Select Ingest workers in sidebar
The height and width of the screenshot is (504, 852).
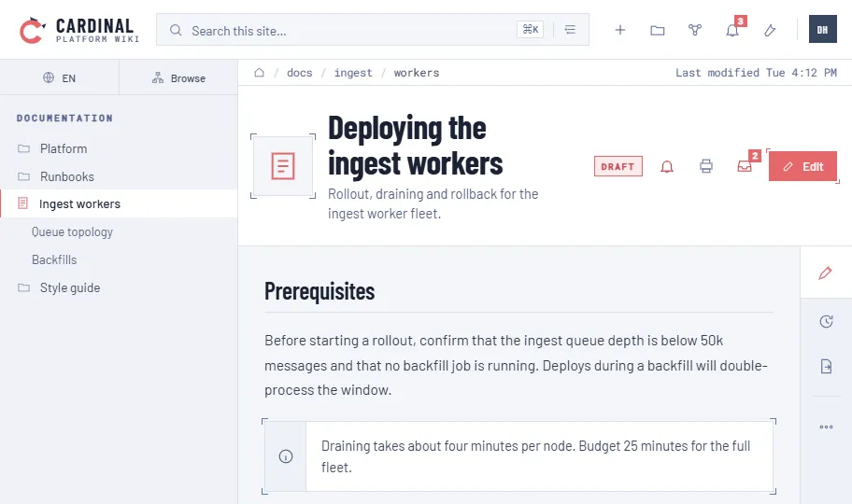(x=119, y=203)
